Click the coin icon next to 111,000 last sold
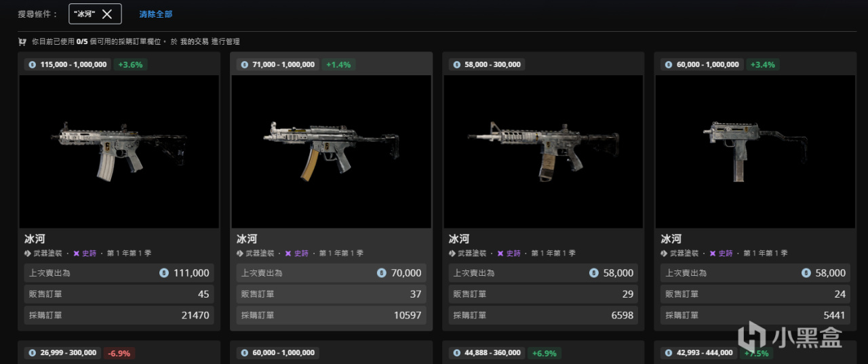Viewport: 868px width, 364px height. click(x=163, y=273)
